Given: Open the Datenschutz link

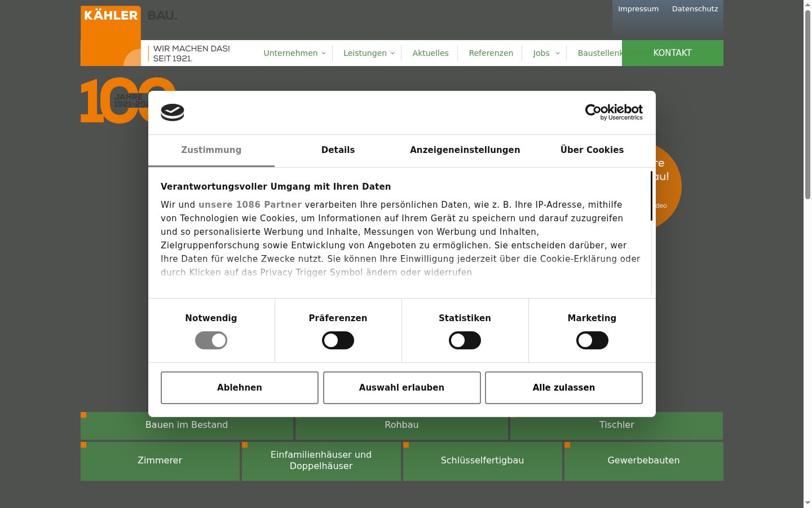Looking at the screenshot, I should coord(695,9).
